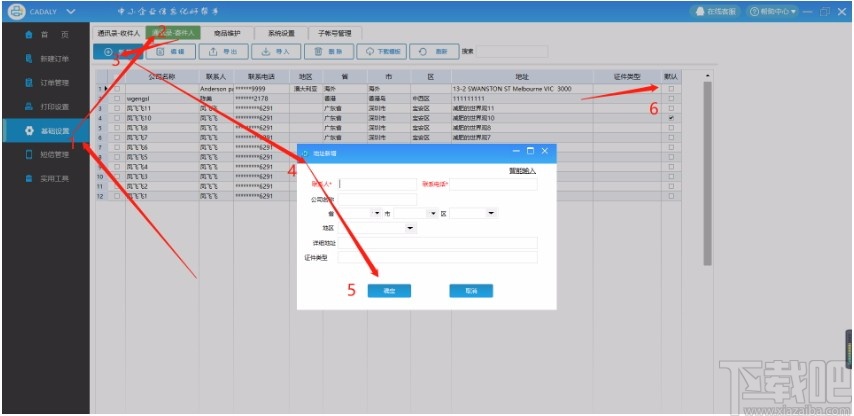Screen dimensions: 854x416
Task: Click the cancel 取消 button in dialog
Action: 471,291
